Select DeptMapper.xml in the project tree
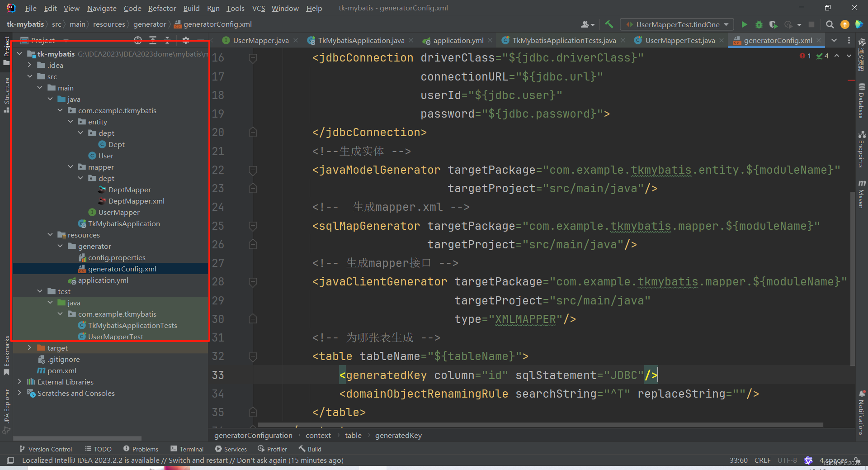 [x=136, y=201]
